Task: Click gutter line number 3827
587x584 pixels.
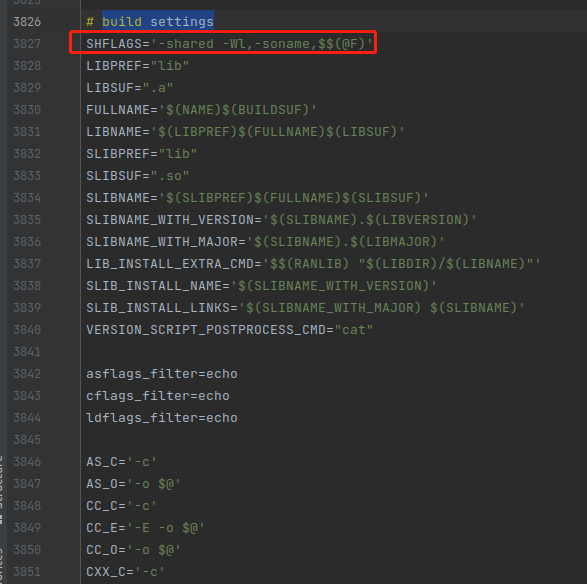Action: [x=27, y=44]
